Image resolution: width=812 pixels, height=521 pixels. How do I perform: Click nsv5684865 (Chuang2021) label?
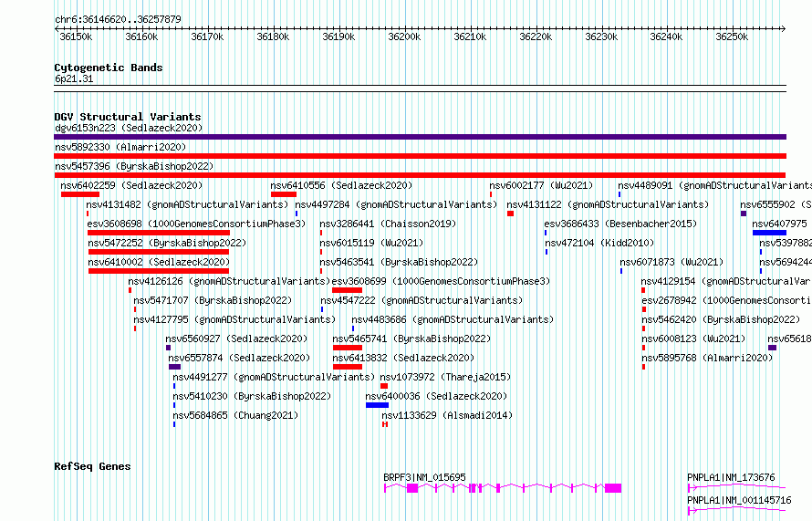(x=235, y=415)
